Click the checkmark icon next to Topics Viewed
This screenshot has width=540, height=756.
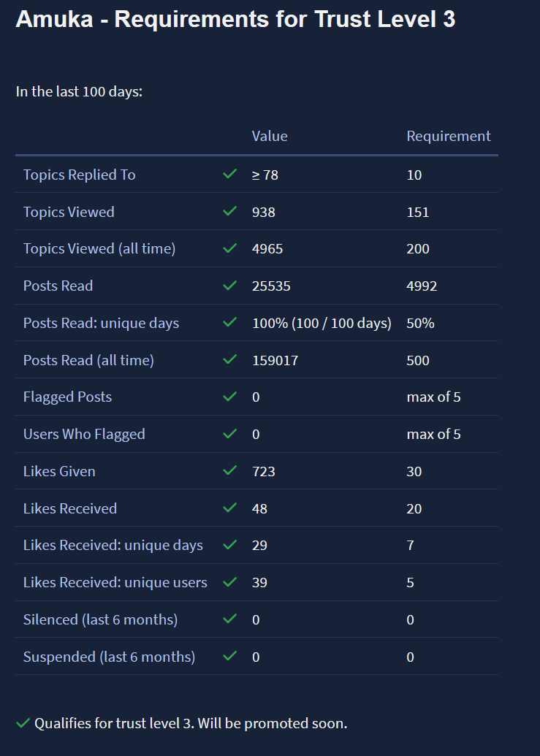point(230,212)
